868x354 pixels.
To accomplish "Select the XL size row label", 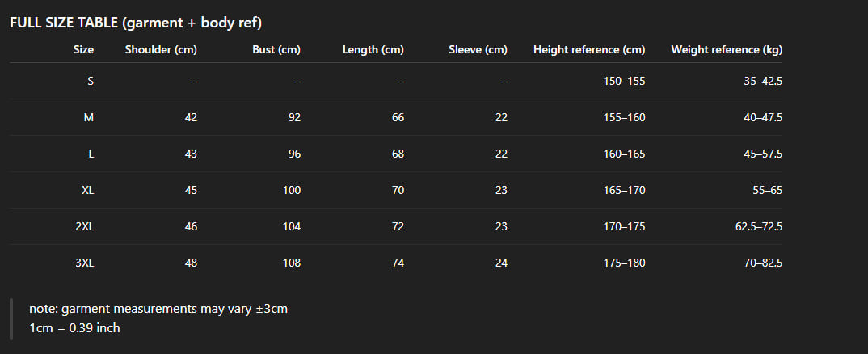I will [87, 190].
